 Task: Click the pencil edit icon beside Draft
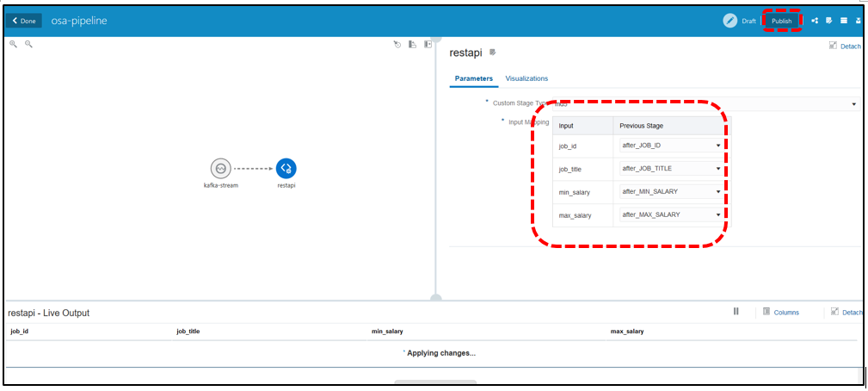click(x=730, y=21)
